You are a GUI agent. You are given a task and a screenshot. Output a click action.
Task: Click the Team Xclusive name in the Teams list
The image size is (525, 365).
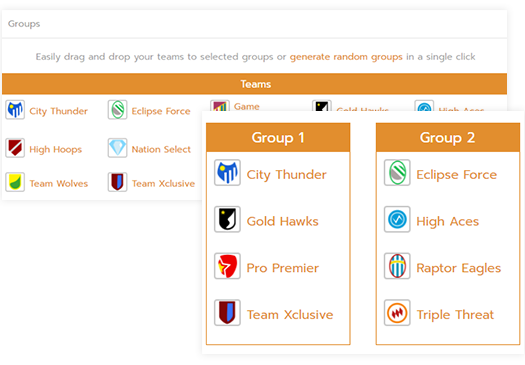[163, 184]
